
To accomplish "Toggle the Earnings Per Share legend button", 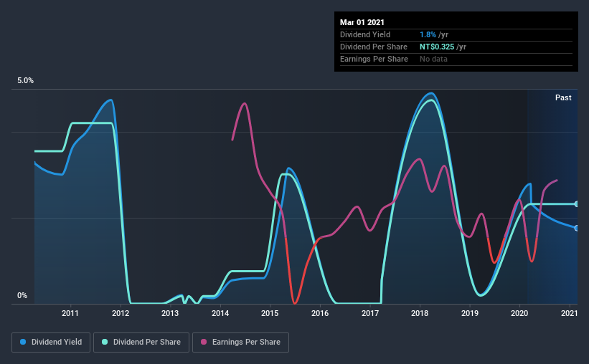I will tap(240, 343).
